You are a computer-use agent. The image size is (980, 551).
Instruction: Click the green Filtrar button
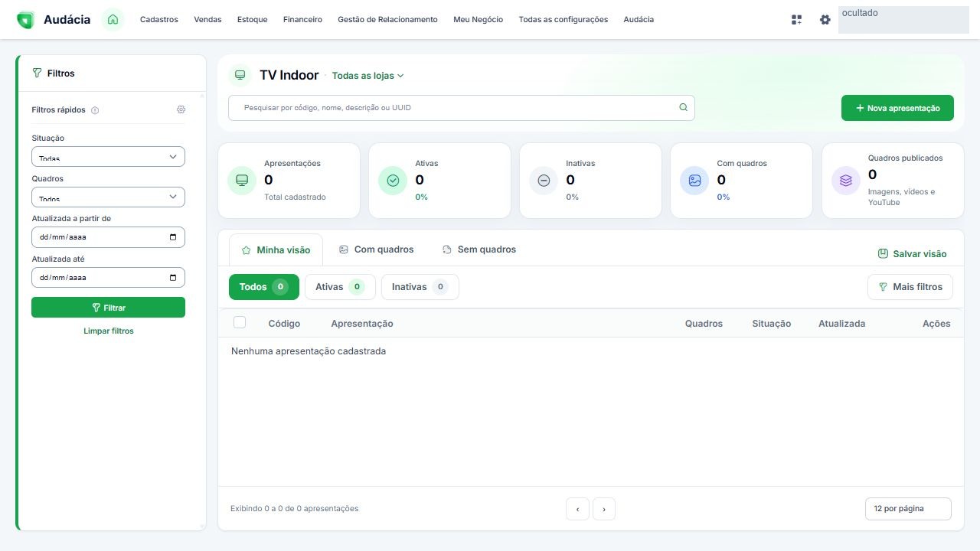point(108,308)
